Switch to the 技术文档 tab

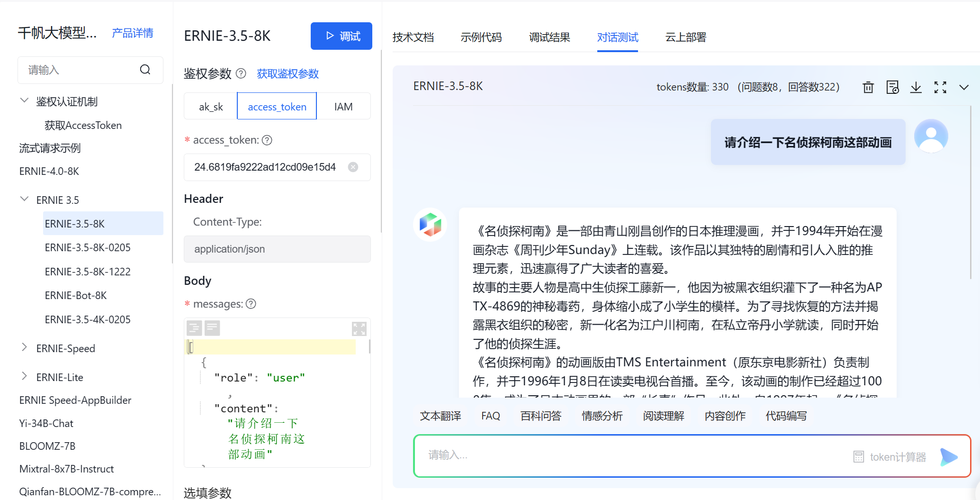(x=413, y=37)
